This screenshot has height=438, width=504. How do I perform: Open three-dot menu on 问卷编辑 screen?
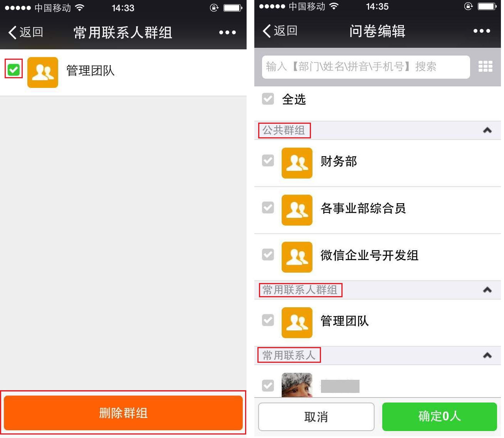coord(482,31)
